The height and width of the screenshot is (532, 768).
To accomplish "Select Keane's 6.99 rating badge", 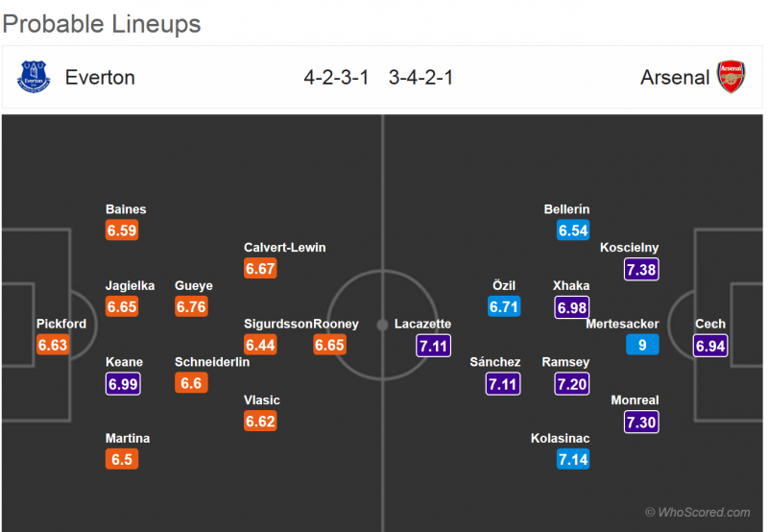I will click(122, 383).
